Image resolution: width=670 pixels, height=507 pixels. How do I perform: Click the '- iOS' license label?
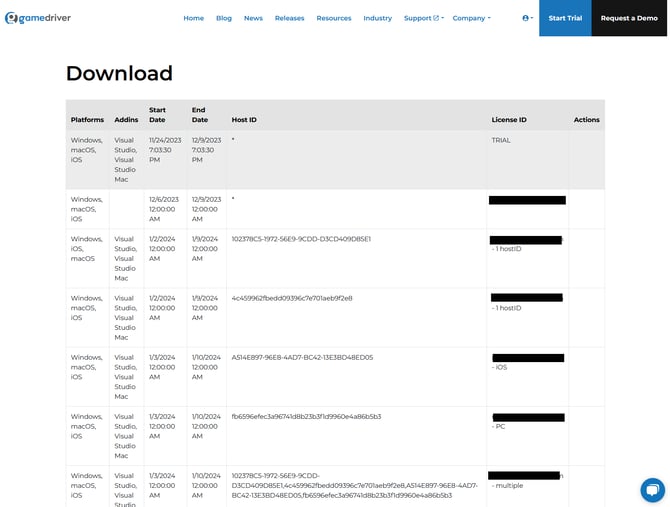point(499,367)
